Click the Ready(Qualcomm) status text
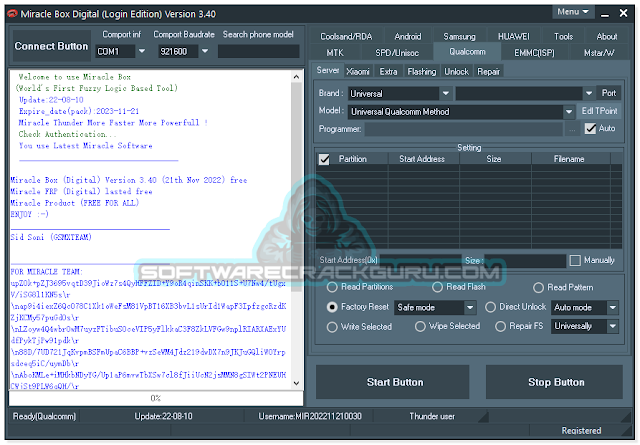 coord(44,416)
